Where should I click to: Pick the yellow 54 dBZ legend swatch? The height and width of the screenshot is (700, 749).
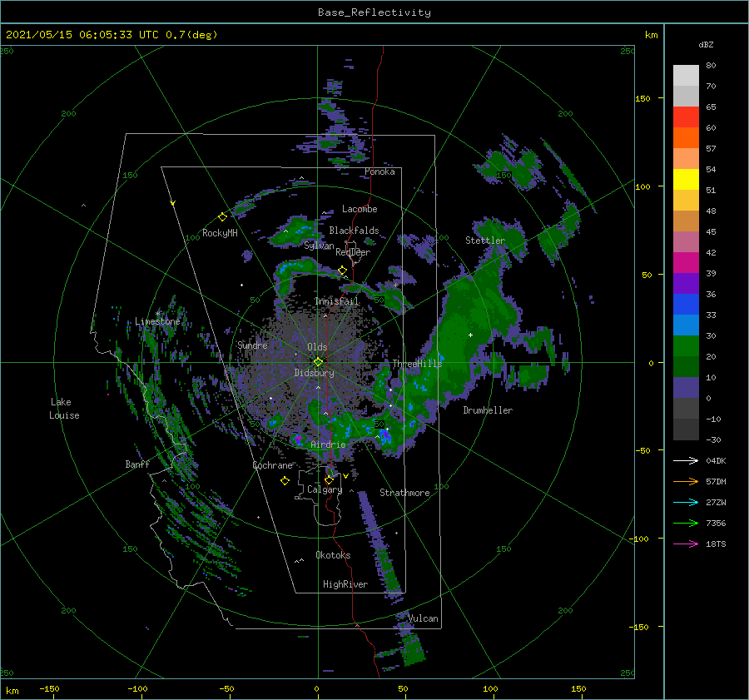[686, 179]
